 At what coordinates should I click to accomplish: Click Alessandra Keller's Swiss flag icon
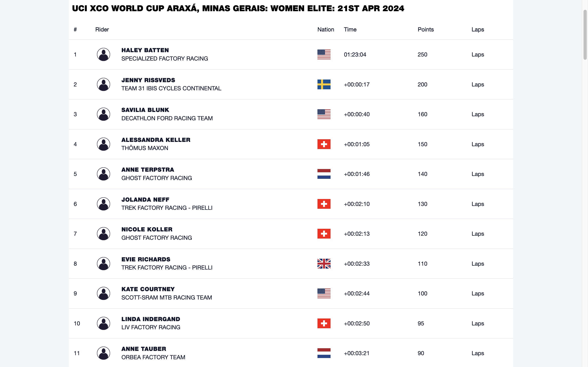[324, 144]
